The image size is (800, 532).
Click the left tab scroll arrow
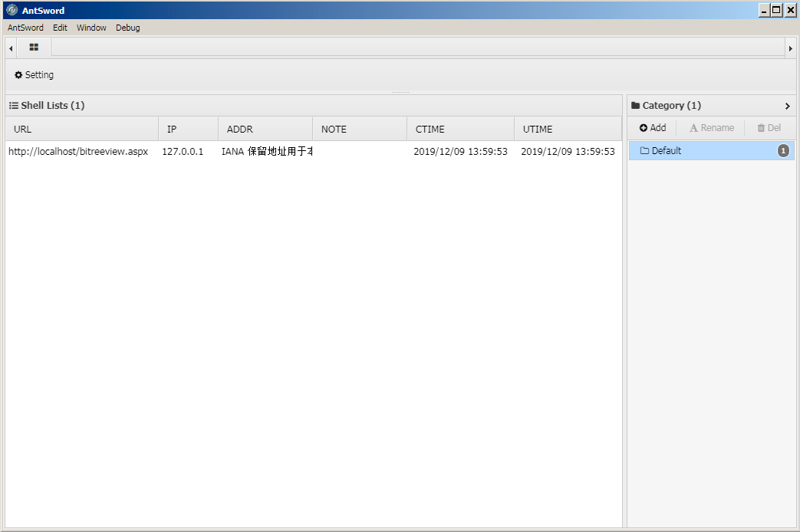11,48
